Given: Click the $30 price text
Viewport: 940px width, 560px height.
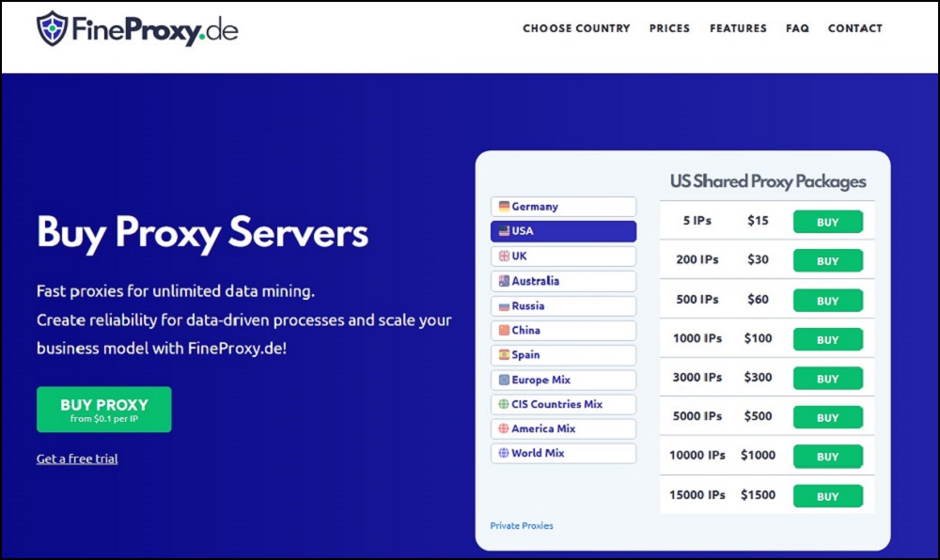Looking at the screenshot, I should (758, 259).
